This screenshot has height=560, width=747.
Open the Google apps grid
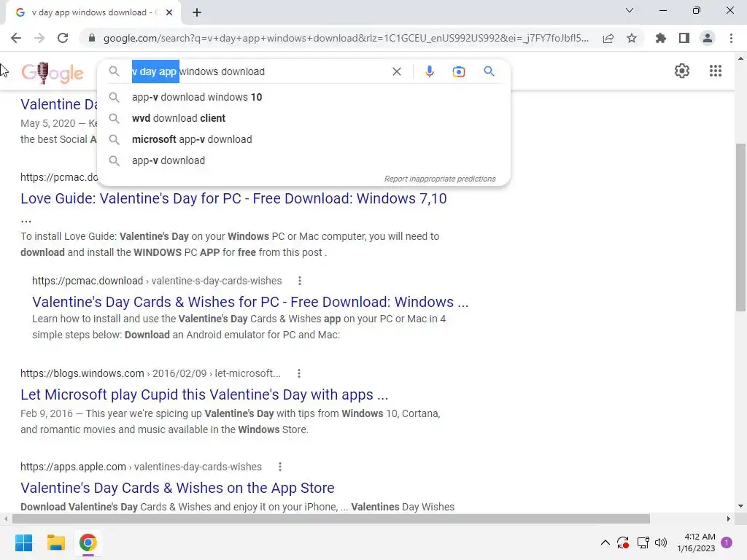point(716,71)
